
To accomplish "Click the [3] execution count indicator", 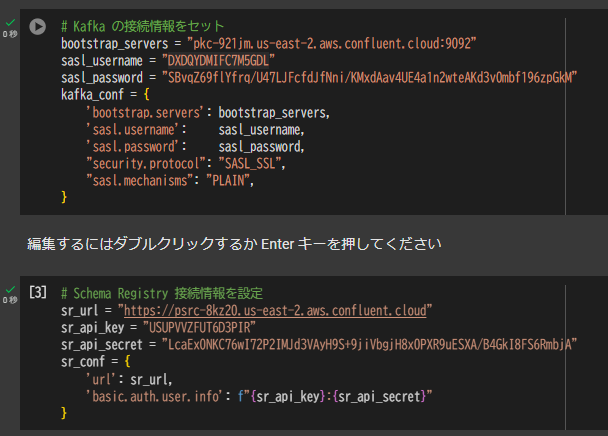I will pyautogui.click(x=38, y=292).
